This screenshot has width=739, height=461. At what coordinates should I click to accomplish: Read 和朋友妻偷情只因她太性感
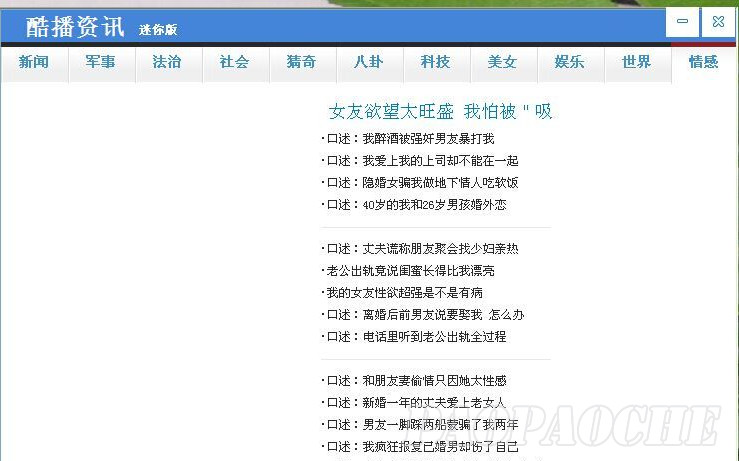coord(416,381)
